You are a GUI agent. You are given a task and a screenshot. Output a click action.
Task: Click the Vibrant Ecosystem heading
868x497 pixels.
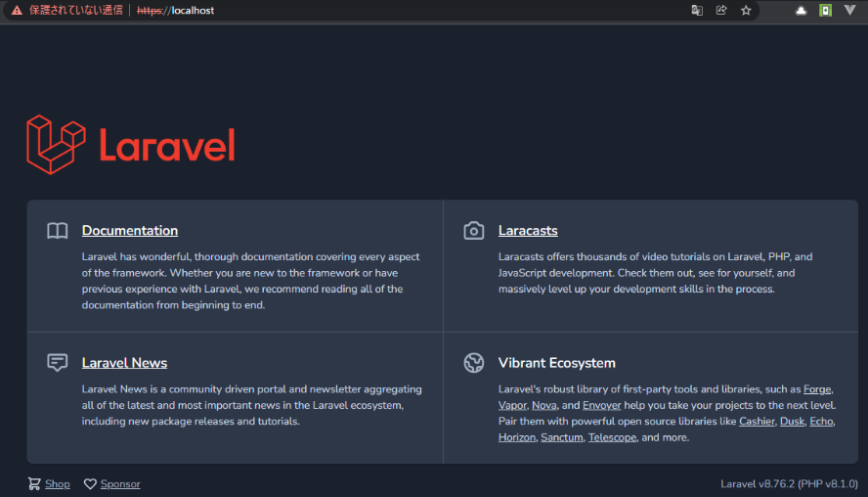pyautogui.click(x=557, y=363)
